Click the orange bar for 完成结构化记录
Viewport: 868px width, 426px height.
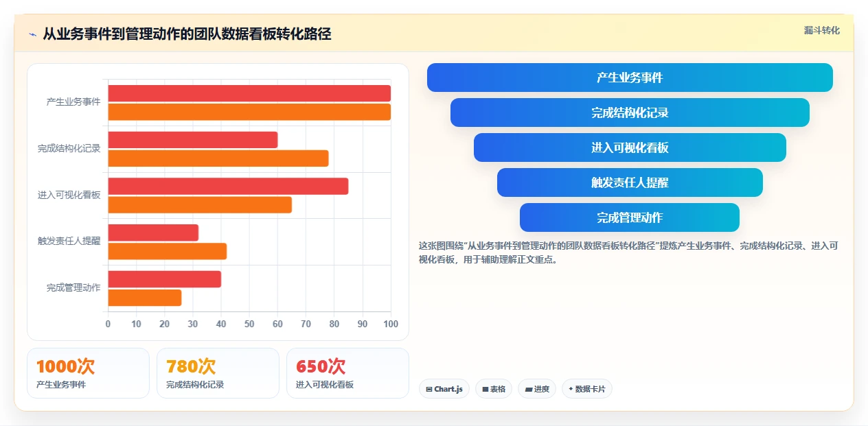click(218, 158)
